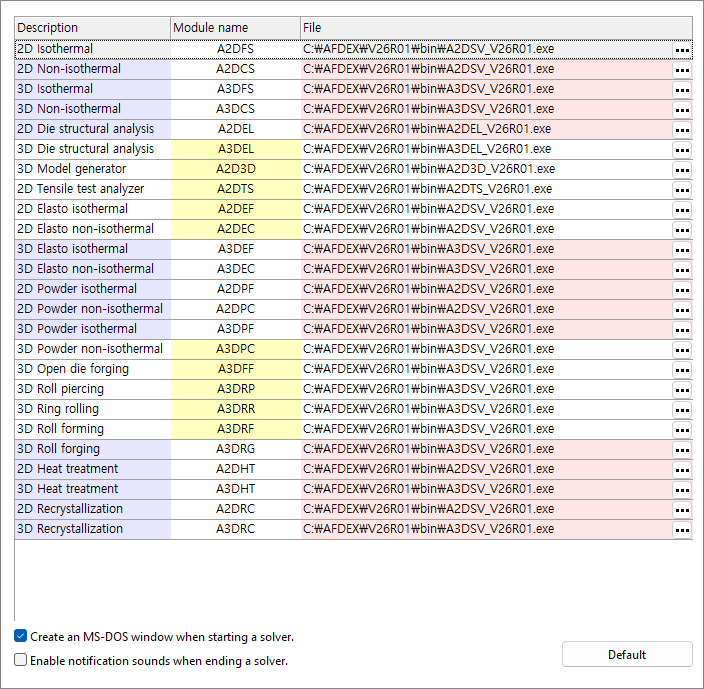This screenshot has width=704, height=689.
Task: Select the 2D Isothermal description cell
Action: 92,49
